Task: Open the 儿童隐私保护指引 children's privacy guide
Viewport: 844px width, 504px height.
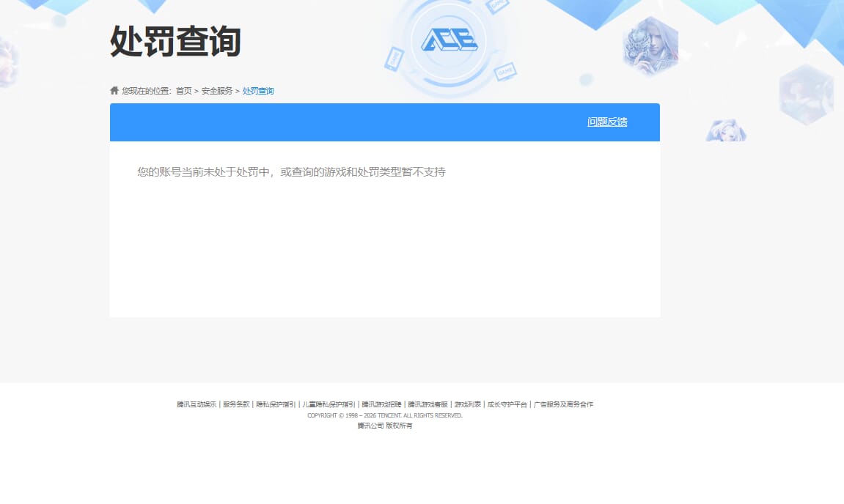Action: (x=327, y=404)
